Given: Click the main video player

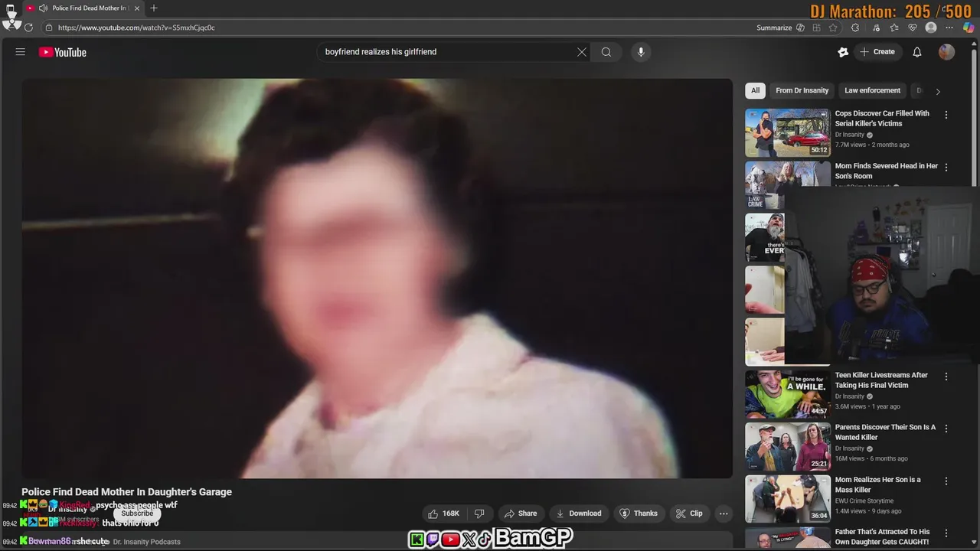Looking at the screenshot, I should click(377, 279).
